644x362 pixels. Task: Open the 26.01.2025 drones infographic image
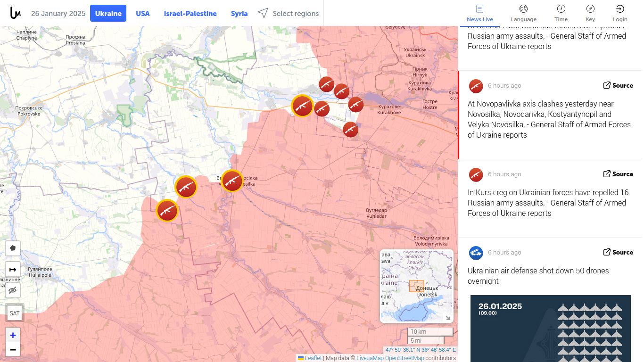coord(551,329)
